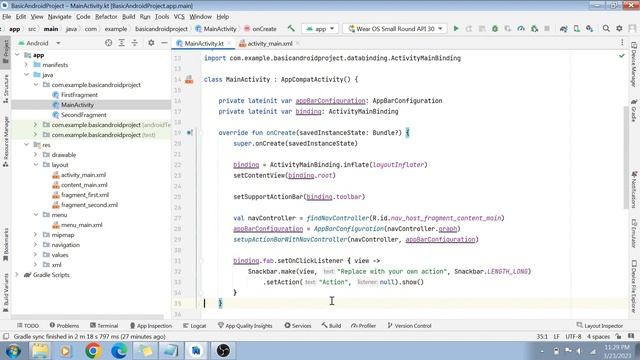The image size is (640, 360).
Task: Collapse the layout folder
Action: tap(36, 165)
